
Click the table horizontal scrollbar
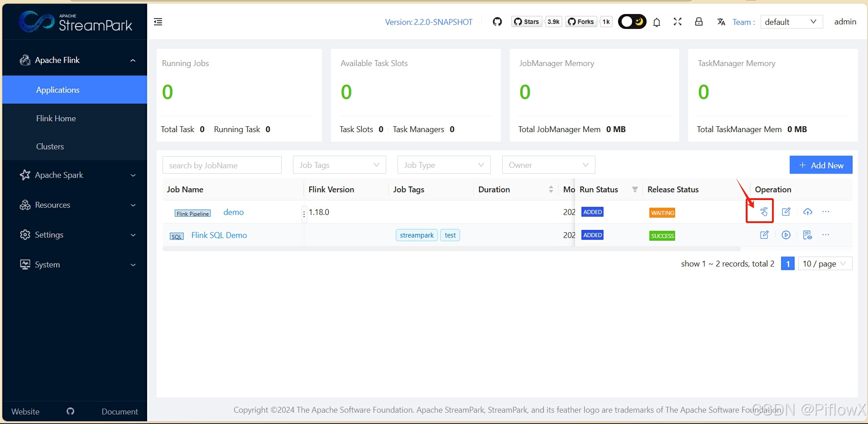tap(451, 249)
